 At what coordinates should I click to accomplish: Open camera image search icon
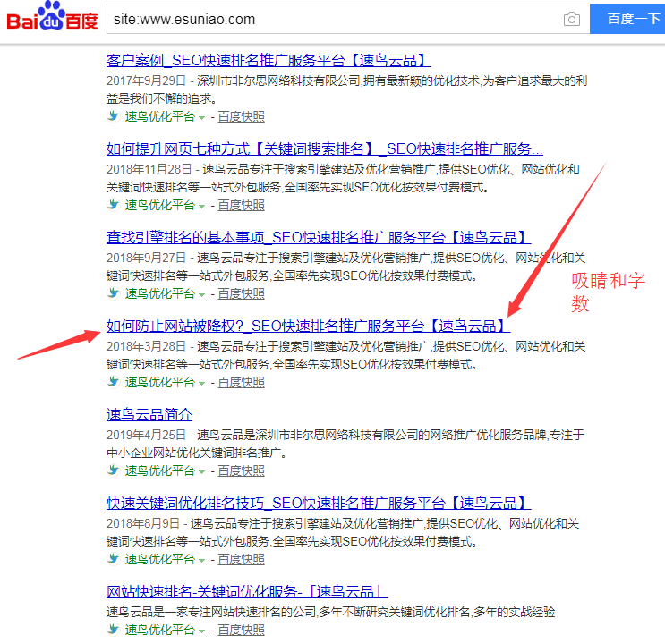[x=572, y=19]
